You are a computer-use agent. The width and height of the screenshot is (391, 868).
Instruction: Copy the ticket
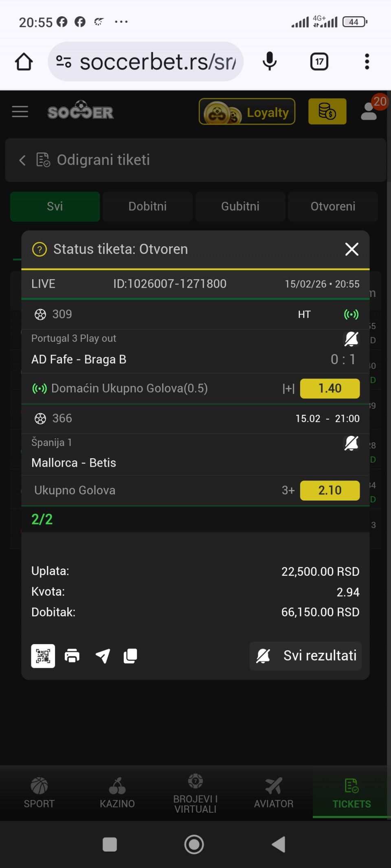coord(130,656)
